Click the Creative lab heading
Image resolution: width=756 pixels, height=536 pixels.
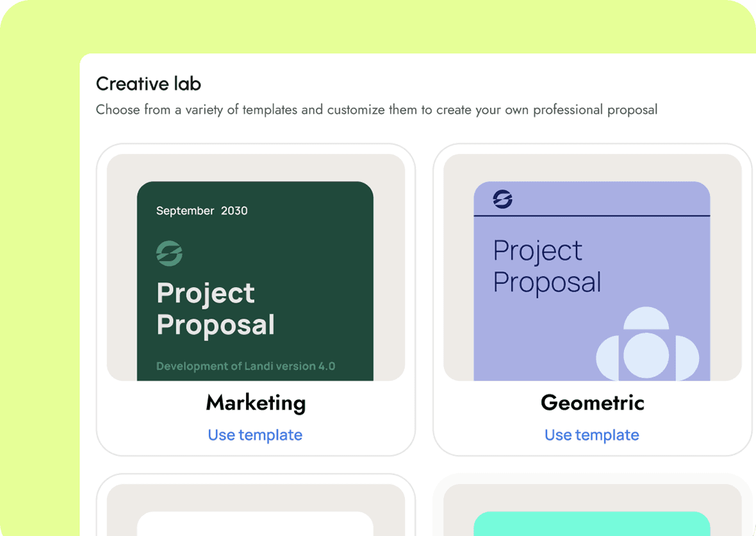[x=149, y=84]
